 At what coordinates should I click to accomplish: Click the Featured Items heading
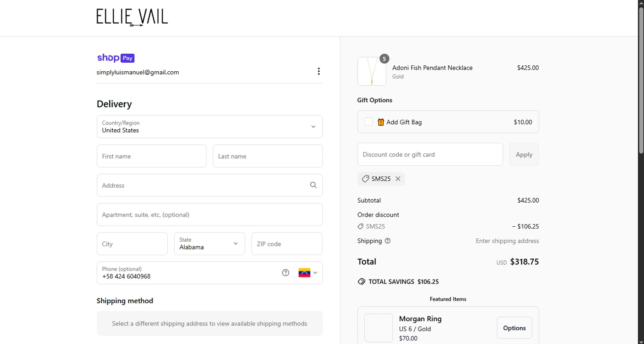point(448,299)
